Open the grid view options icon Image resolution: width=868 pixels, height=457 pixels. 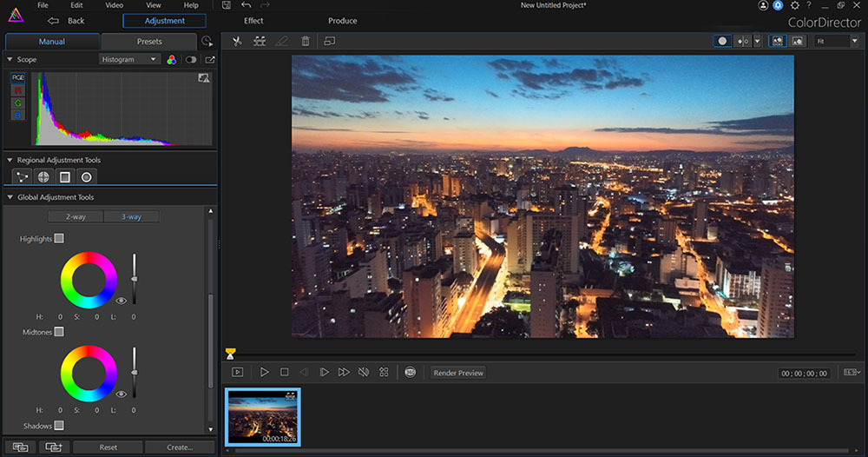384,372
